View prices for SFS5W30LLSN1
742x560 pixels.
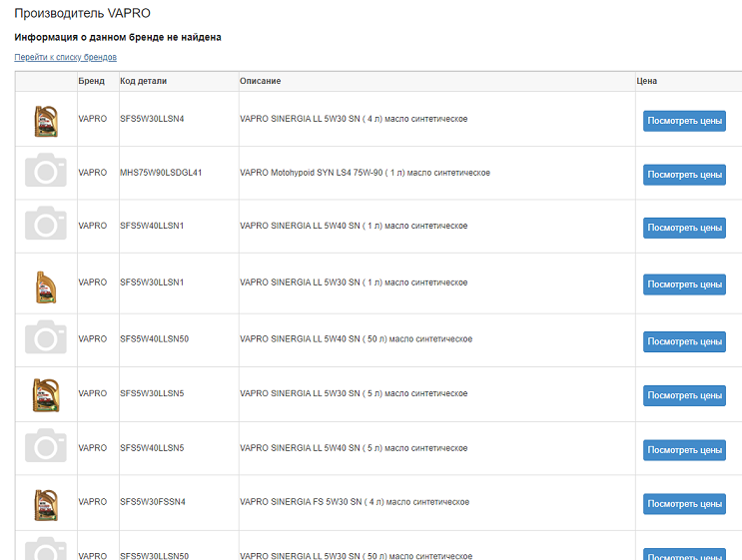(x=684, y=284)
